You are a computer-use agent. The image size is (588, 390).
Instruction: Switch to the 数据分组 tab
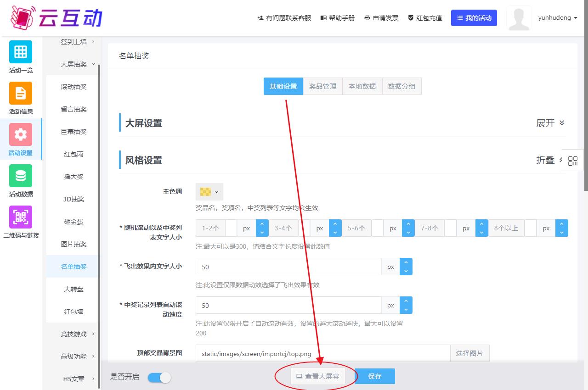[401, 86]
